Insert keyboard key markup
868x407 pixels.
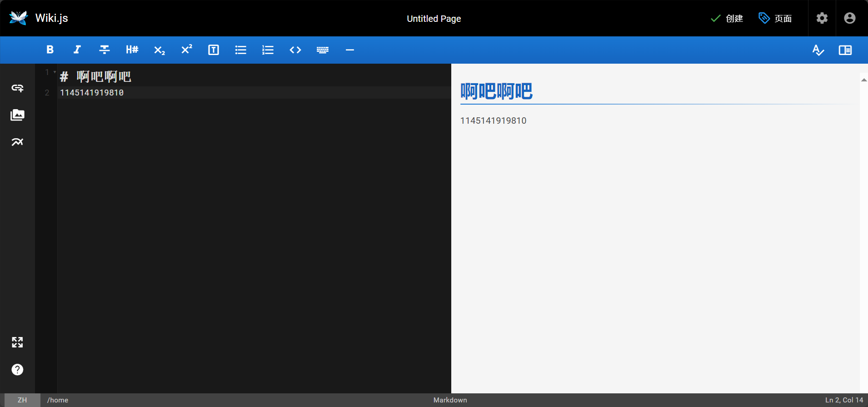click(323, 50)
